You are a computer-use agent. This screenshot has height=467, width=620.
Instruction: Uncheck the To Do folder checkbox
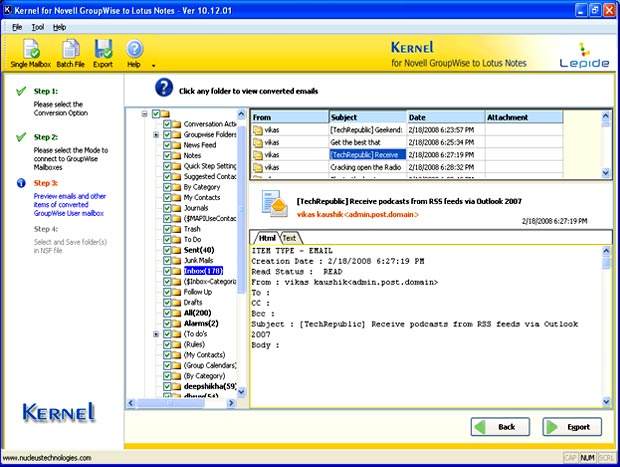[x=167, y=240]
